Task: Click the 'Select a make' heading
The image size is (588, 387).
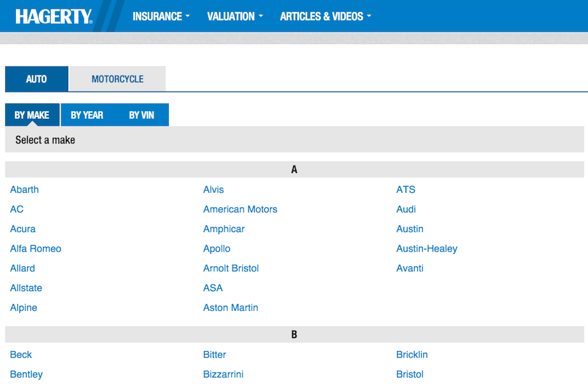Action: click(x=45, y=140)
